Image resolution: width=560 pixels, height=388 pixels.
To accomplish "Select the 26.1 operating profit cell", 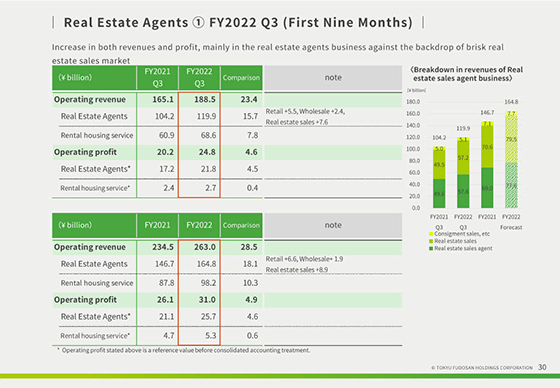I will (x=165, y=299).
